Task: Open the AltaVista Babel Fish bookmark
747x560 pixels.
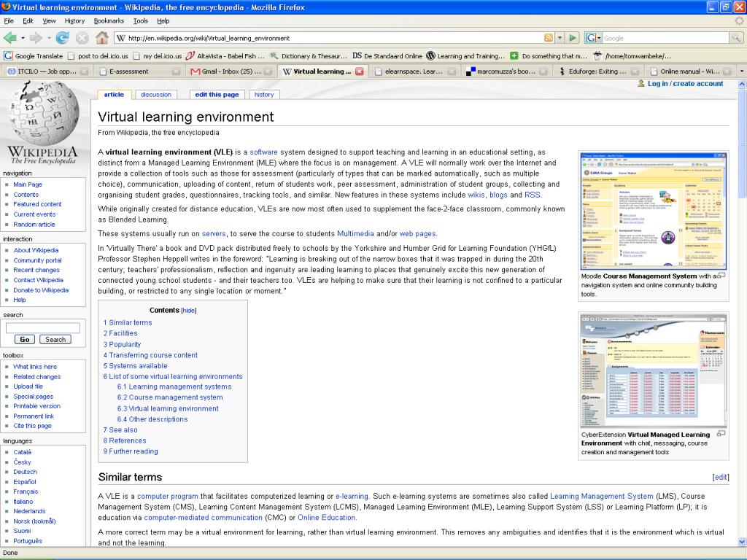Action: pos(225,55)
